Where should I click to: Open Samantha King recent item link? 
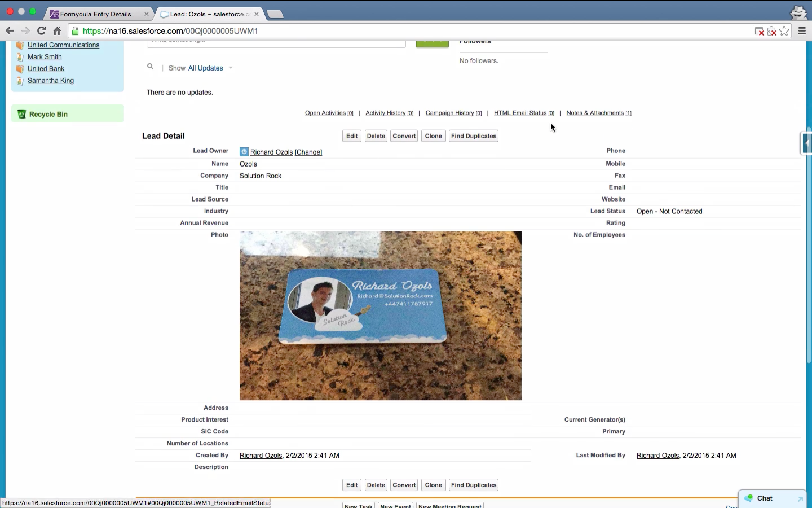tap(51, 81)
